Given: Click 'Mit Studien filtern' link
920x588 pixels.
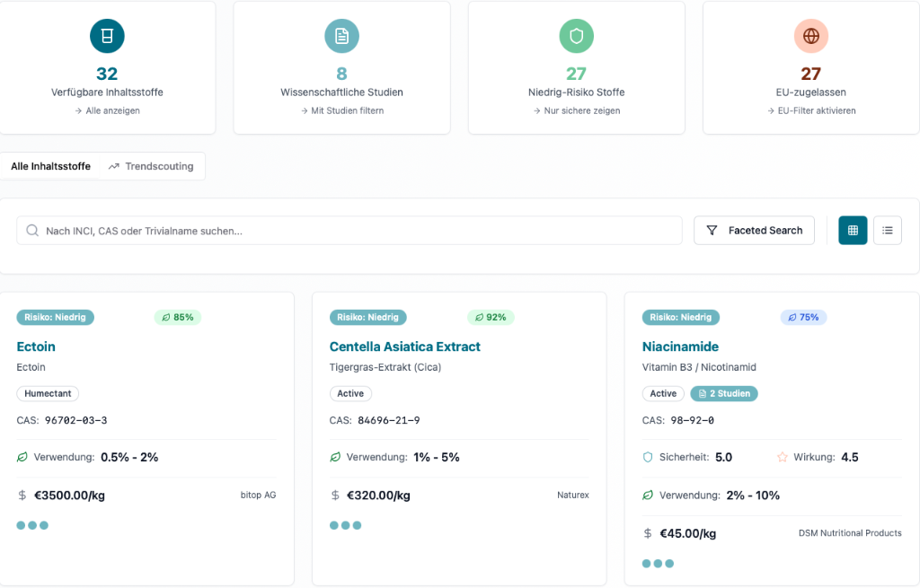Looking at the screenshot, I should [341, 111].
